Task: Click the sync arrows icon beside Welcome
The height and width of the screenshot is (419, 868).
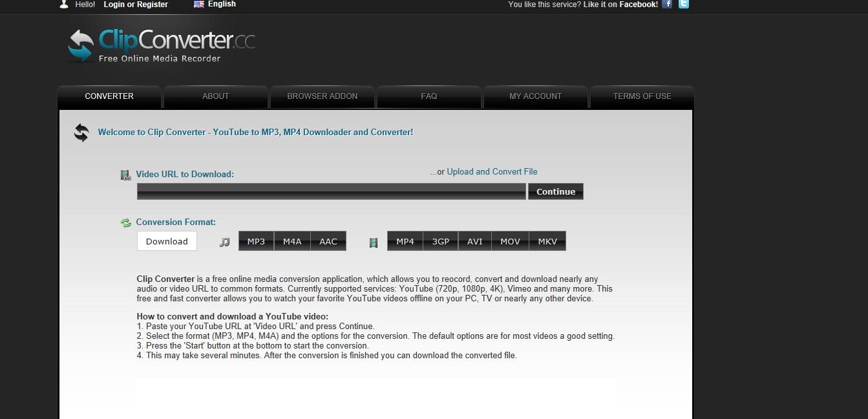Action: (x=81, y=133)
